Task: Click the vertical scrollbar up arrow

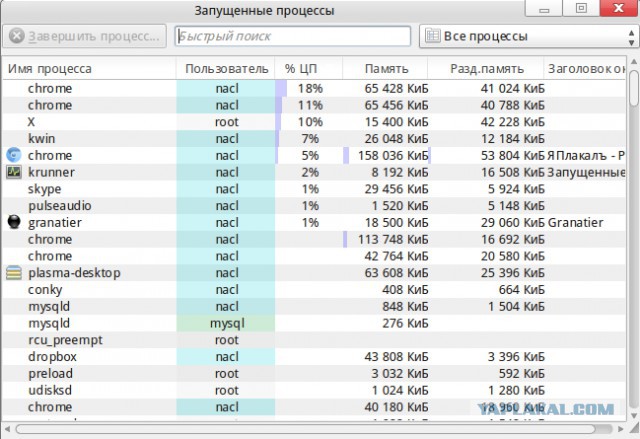Action: pyautogui.click(x=633, y=62)
